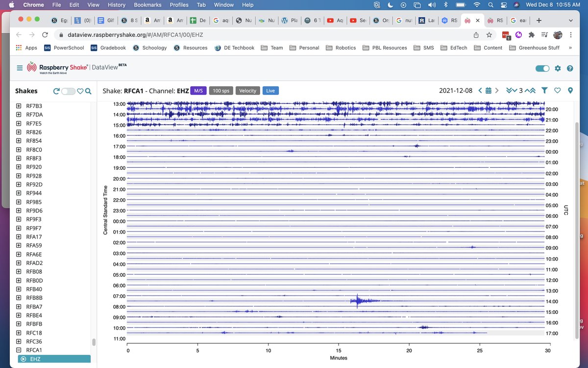Expand the RFB40 shake node
The image size is (588, 368).
click(x=19, y=289)
